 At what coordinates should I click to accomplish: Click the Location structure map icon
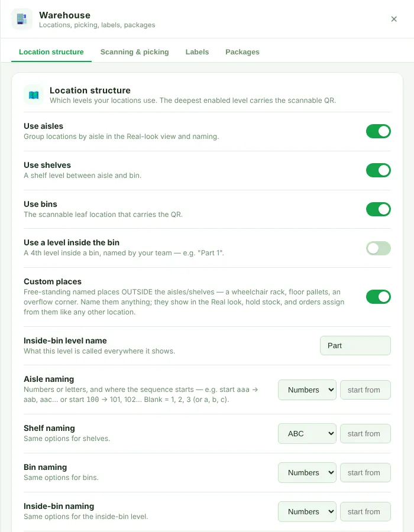point(34,95)
